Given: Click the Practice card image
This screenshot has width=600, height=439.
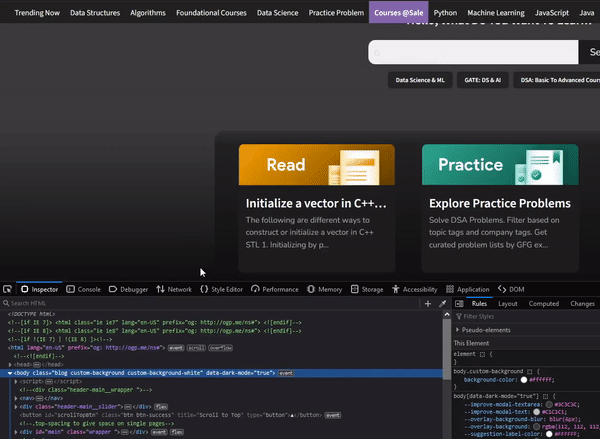Looking at the screenshot, I should point(500,165).
